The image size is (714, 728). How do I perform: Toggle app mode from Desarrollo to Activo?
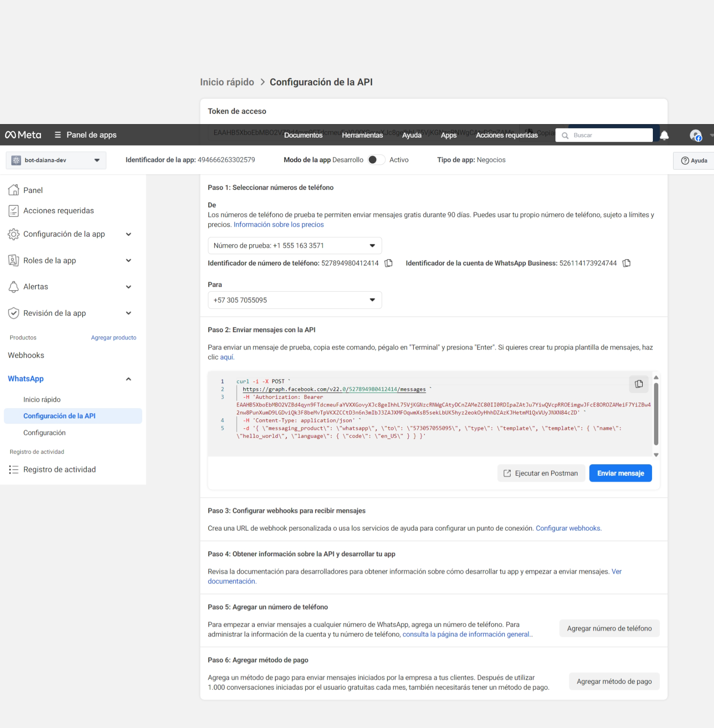click(x=376, y=160)
